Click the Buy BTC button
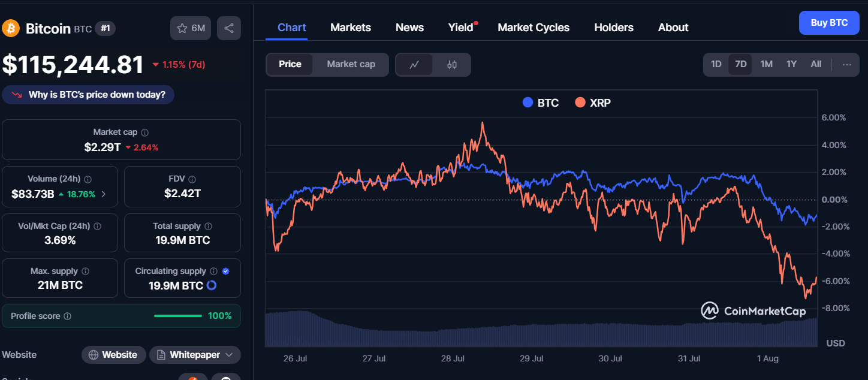 [x=829, y=23]
